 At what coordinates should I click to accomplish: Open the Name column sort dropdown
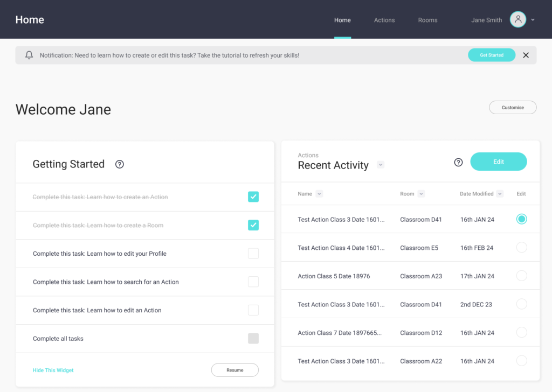319,194
